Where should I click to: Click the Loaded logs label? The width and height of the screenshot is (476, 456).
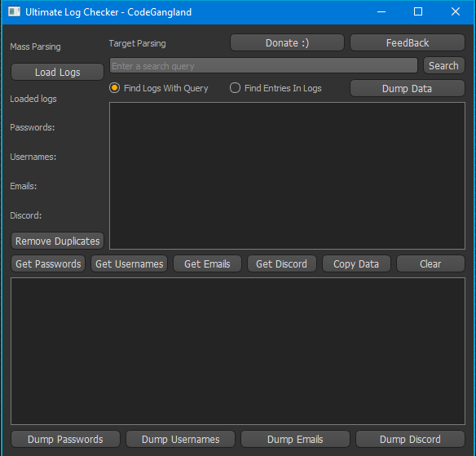point(33,99)
